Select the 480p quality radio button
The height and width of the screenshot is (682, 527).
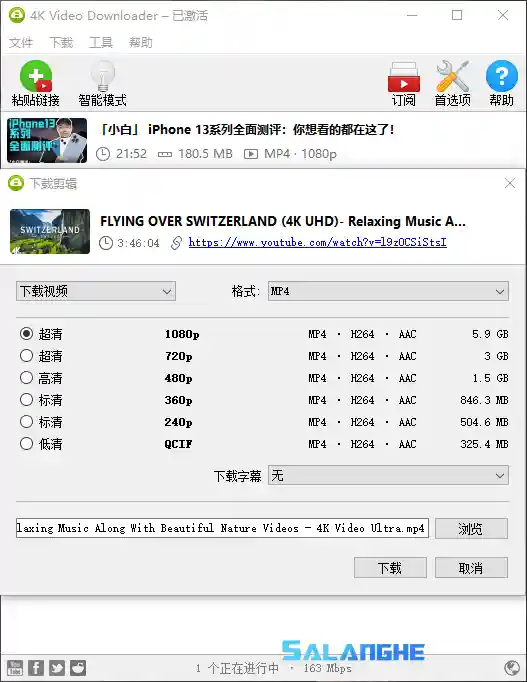[x=27, y=378]
